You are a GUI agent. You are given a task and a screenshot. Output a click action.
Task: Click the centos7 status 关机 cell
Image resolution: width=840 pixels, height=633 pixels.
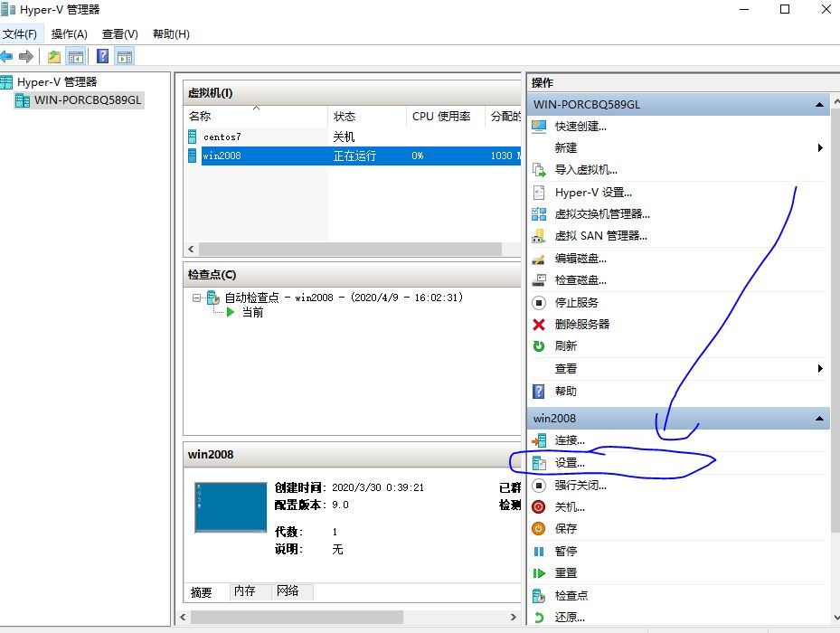point(344,137)
